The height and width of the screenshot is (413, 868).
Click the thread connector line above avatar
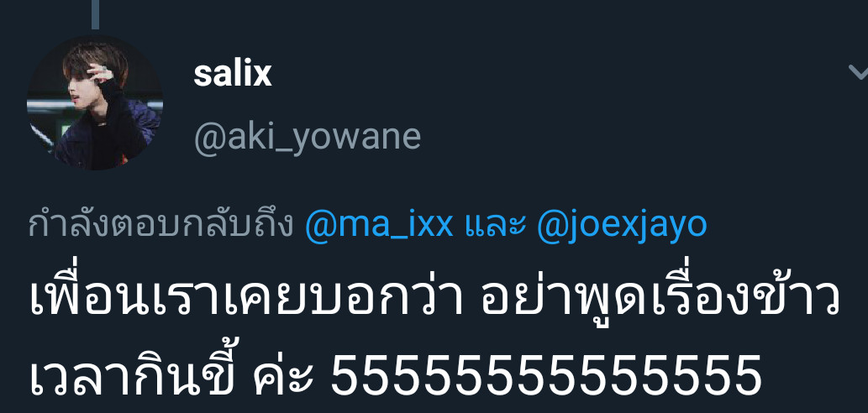pos(95,14)
